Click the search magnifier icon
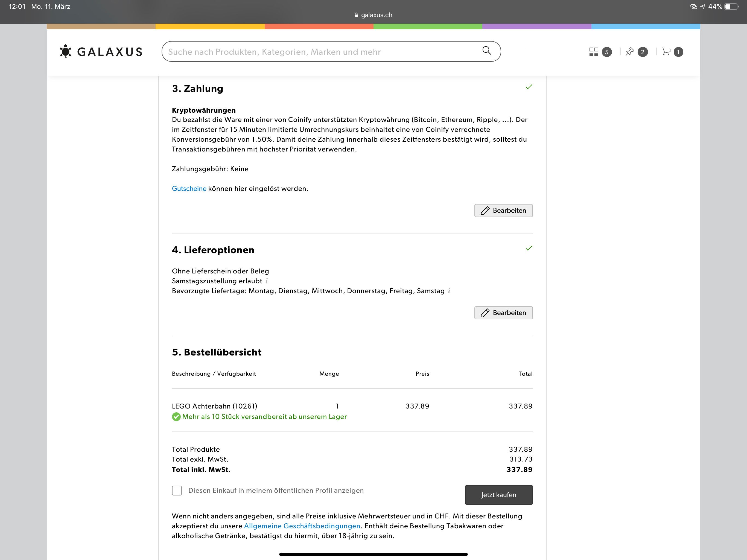 (487, 51)
